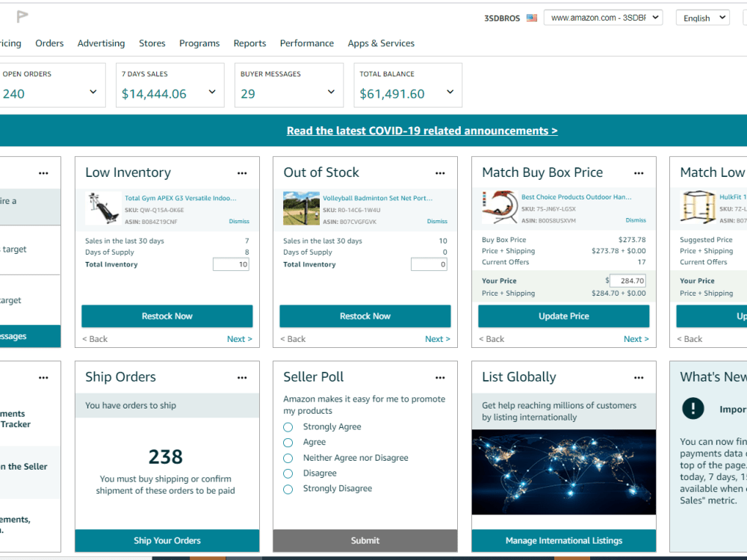747x560 pixels.
Task: Dismiss the Total Gym APEX G3 item
Action: pos(239,222)
